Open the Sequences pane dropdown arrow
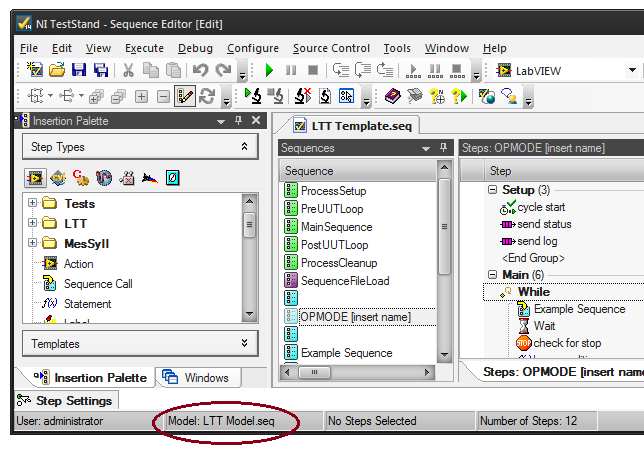This screenshot has height=456, width=644. point(426,149)
